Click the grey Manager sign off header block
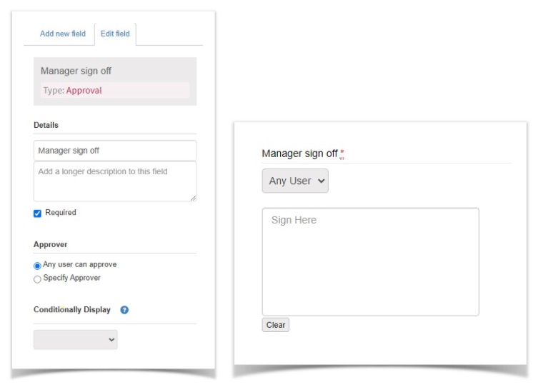Viewport: 538px width, 392px height. pos(114,71)
